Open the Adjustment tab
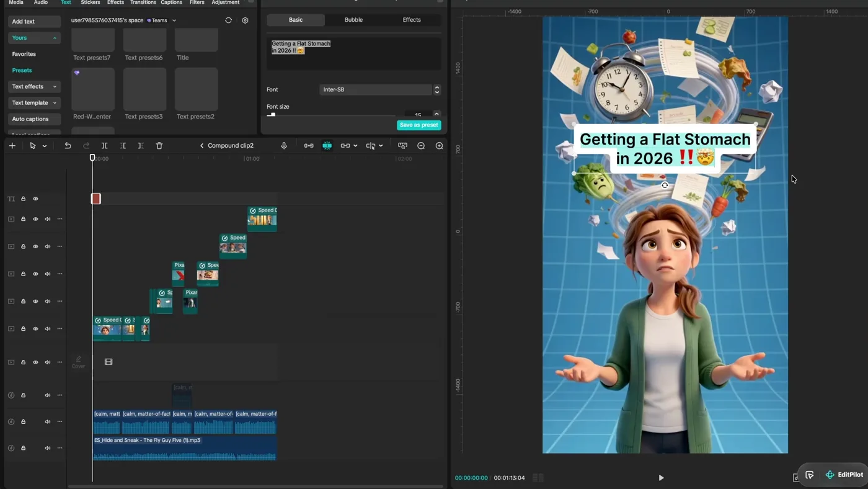Screen dimensions: 868x489 click(226, 2)
